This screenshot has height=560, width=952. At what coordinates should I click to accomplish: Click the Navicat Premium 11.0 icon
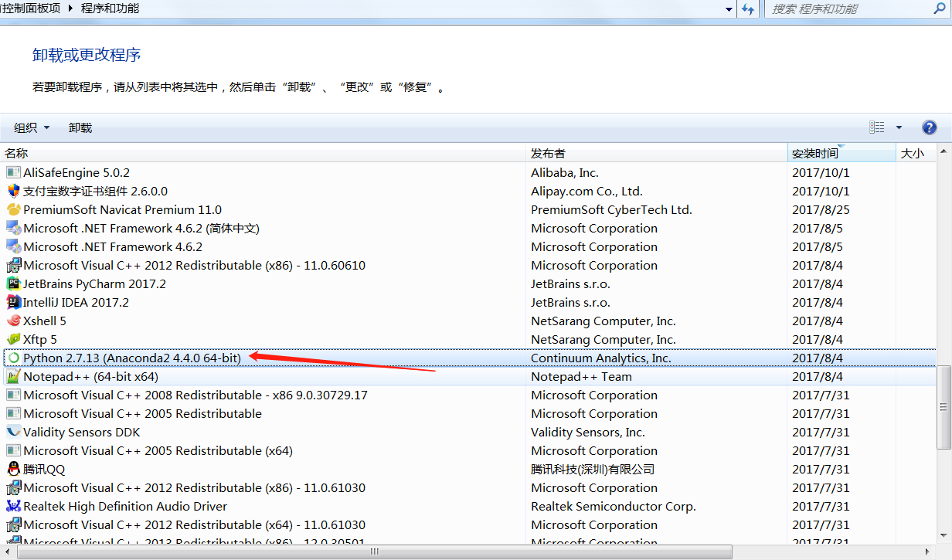[x=13, y=210]
